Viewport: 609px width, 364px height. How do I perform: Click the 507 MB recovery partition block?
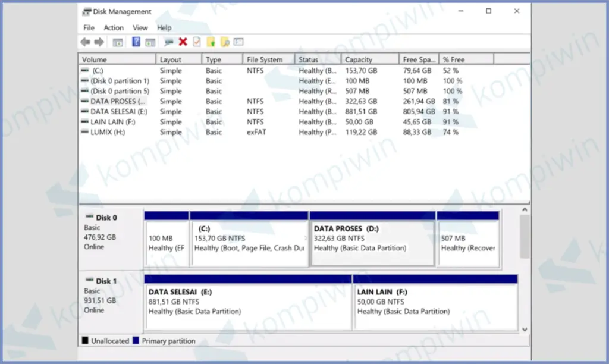(x=467, y=242)
